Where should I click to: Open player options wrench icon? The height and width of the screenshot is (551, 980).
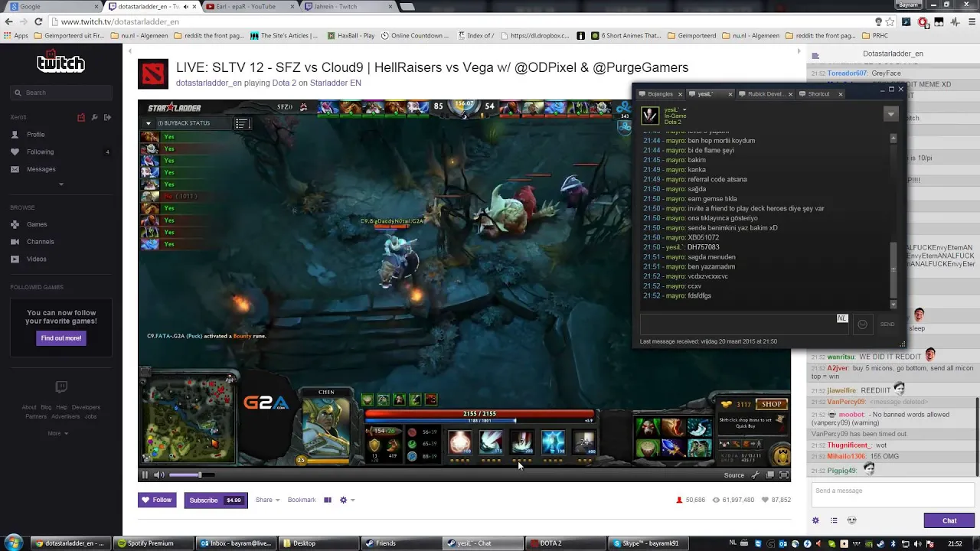point(755,475)
